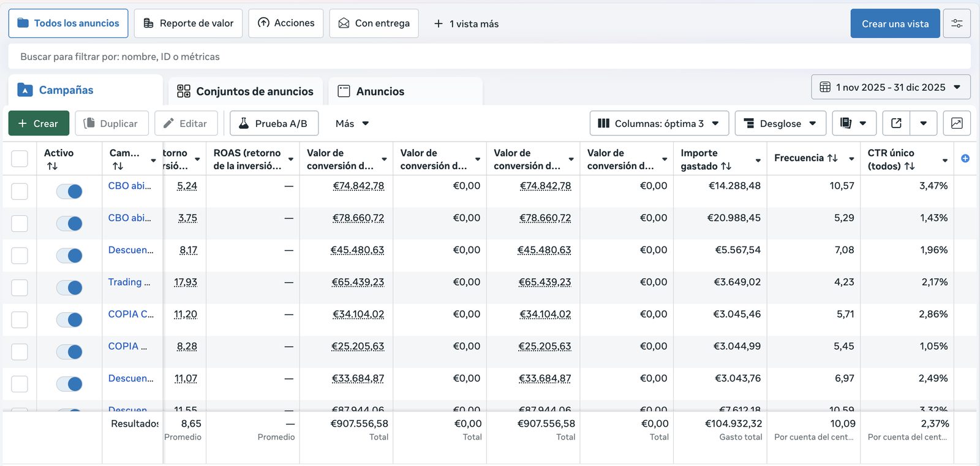The width and height of the screenshot is (980, 466).
Task: Click the €14.288,48 amount spent cell
Action: (x=734, y=186)
